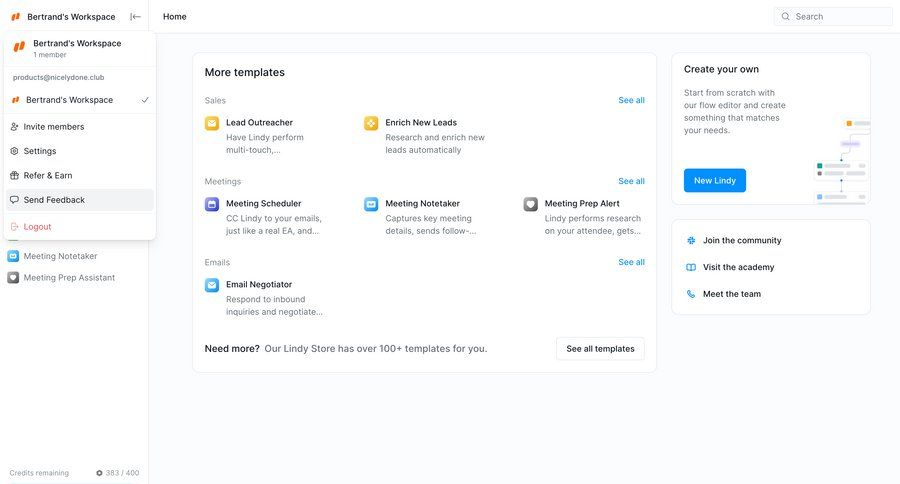This screenshot has height=484, width=900.
Task: Click the search magnifier icon
Action: [x=785, y=17]
